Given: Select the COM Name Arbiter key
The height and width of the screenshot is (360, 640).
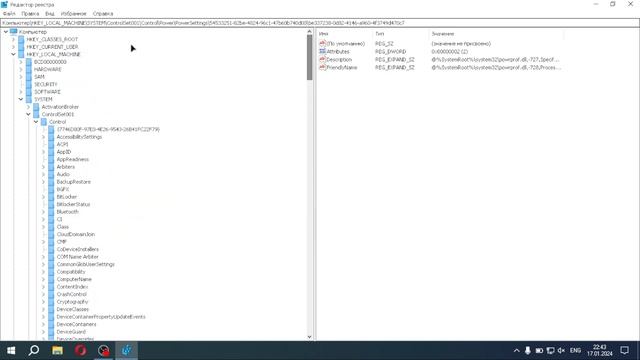Looking at the screenshot, I should click(x=78, y=257).
